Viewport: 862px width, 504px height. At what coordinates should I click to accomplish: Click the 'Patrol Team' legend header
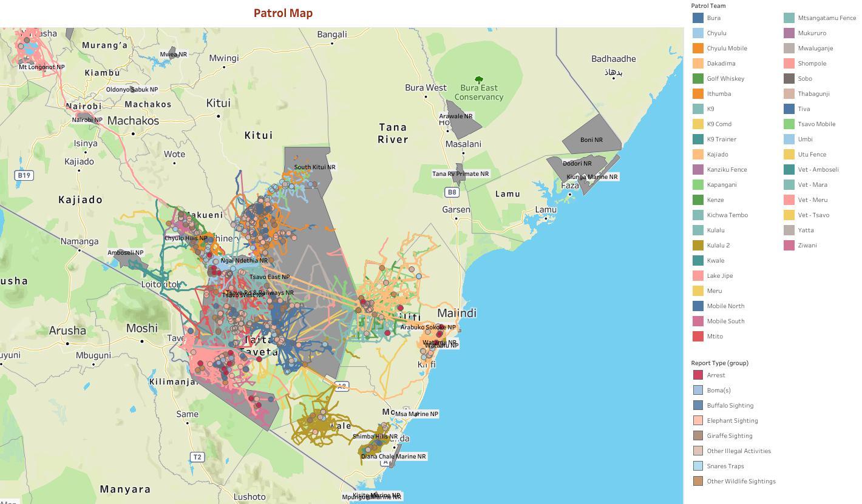pos(708,6)
